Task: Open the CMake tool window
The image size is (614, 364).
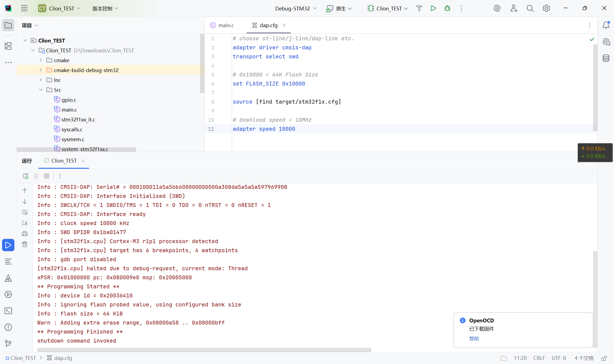Action: [x=8, y=278]
